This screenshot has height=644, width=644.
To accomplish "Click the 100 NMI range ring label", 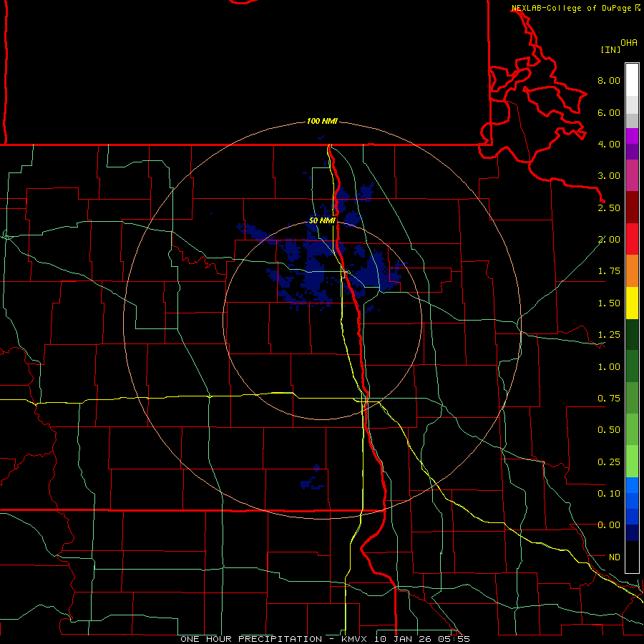I will click(322, 121).
